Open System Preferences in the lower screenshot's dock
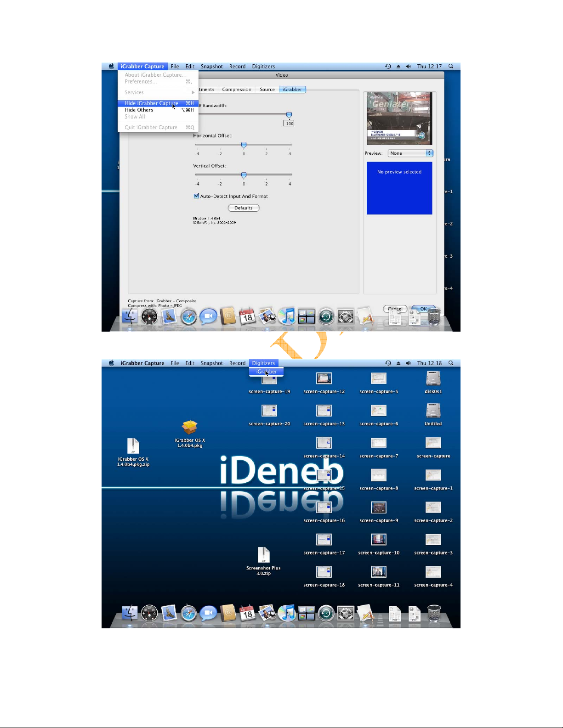The image size is (563, 728). [346, 613]
